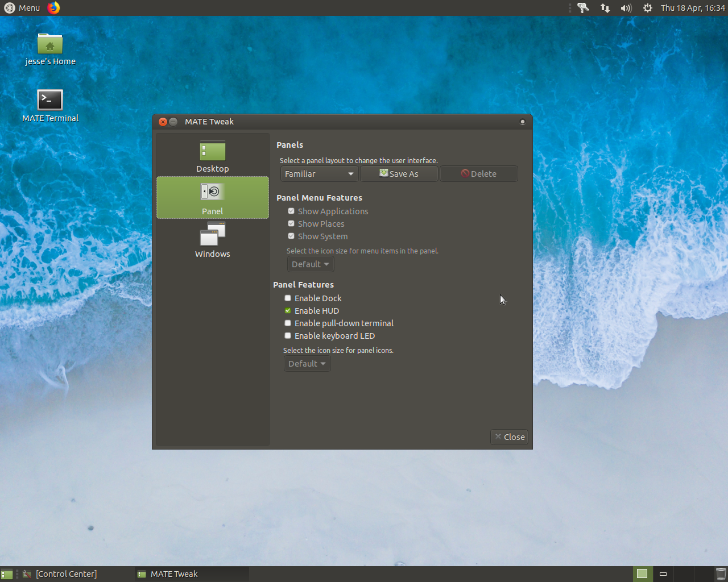Click the show desktop button in bottom panel
The image size is (728, 582).
click(x=7, y=574)
